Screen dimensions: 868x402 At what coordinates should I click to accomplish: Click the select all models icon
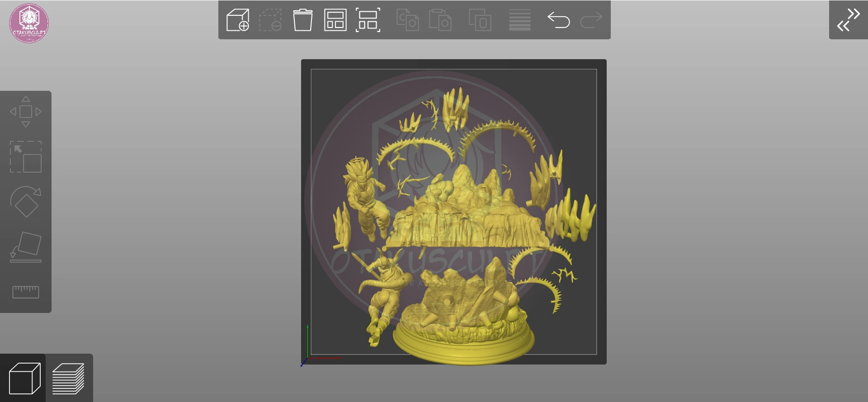(368, 20)
